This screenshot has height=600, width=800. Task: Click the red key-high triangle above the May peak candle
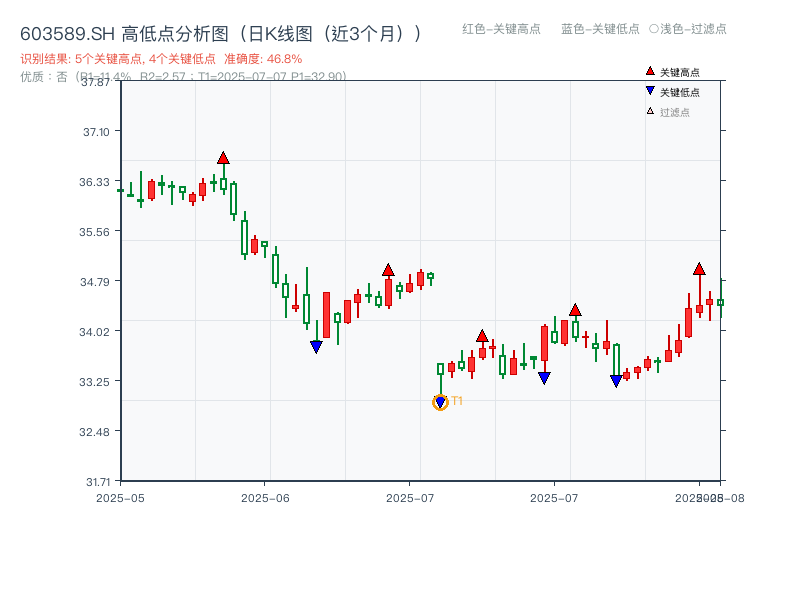point(224,156)
